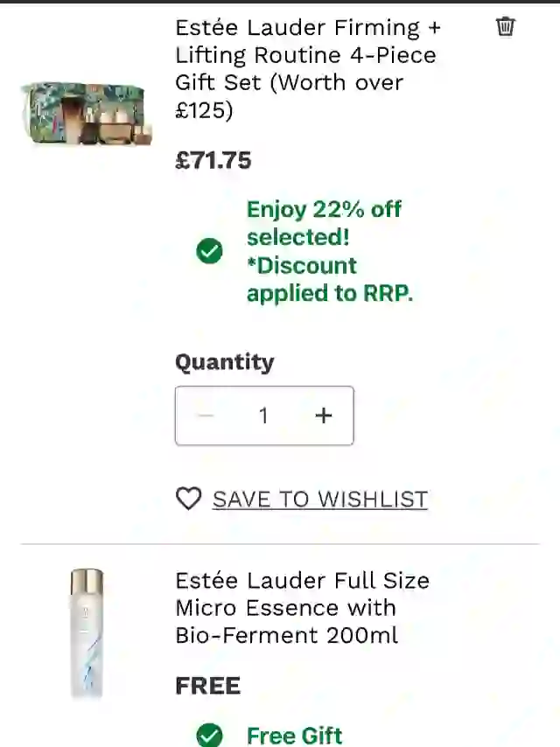Click the heart icon beside Save to Wishlist

[189, 499]
